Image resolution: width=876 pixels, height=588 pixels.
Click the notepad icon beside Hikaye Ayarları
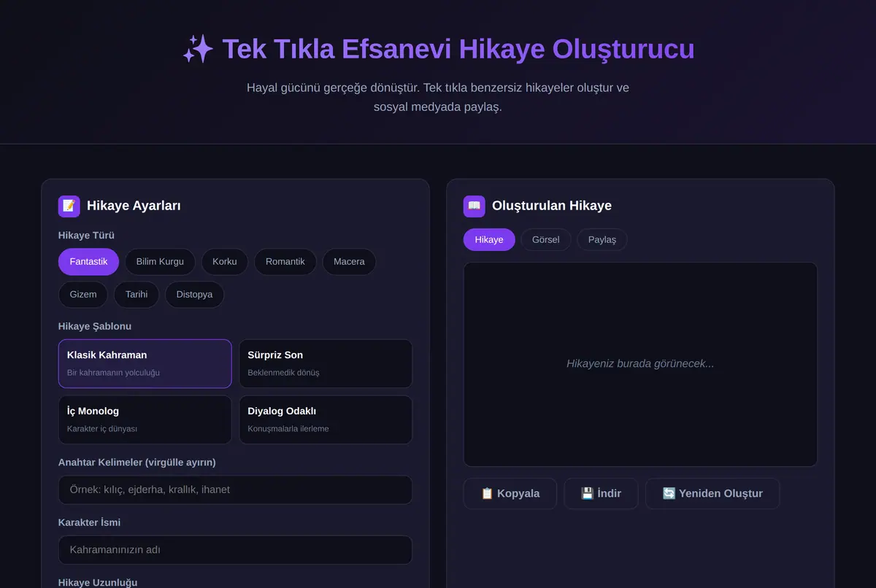click(69, 206)
